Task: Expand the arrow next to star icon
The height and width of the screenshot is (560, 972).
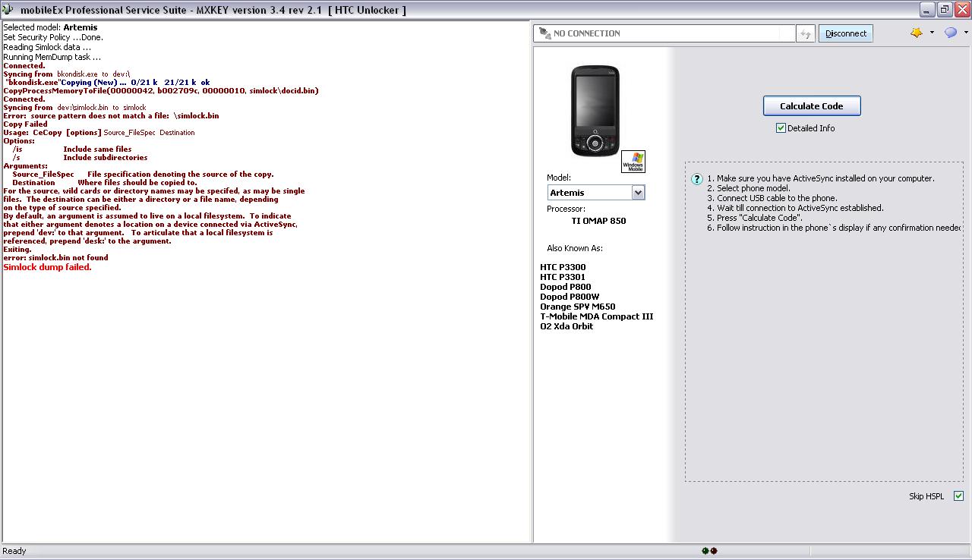Action: (x=932, y=33)
